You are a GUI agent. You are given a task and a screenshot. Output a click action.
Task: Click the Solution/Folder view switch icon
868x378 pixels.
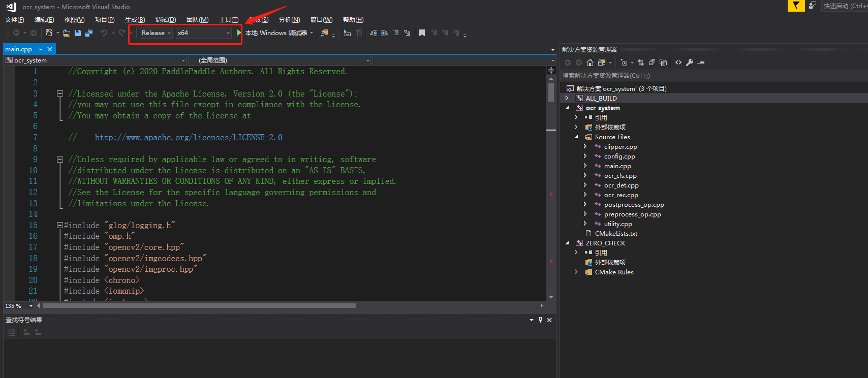602,62
